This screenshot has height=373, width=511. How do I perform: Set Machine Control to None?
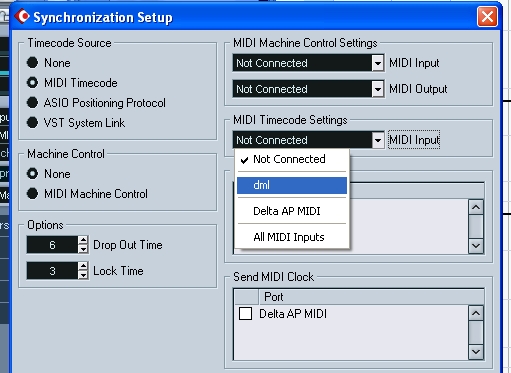click(x=32, y=174)
